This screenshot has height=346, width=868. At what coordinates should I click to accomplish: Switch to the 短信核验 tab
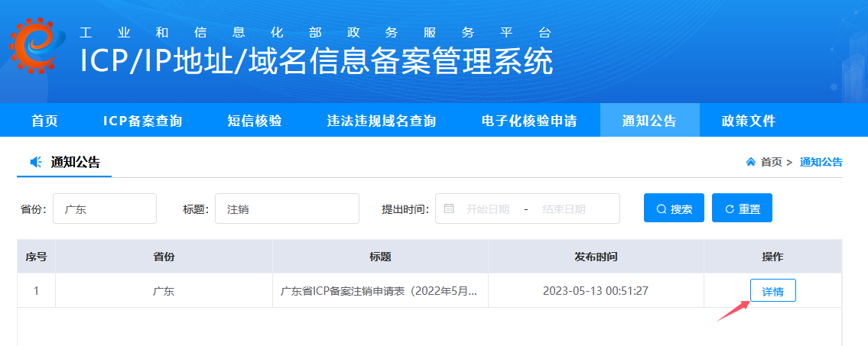(255, 121)
